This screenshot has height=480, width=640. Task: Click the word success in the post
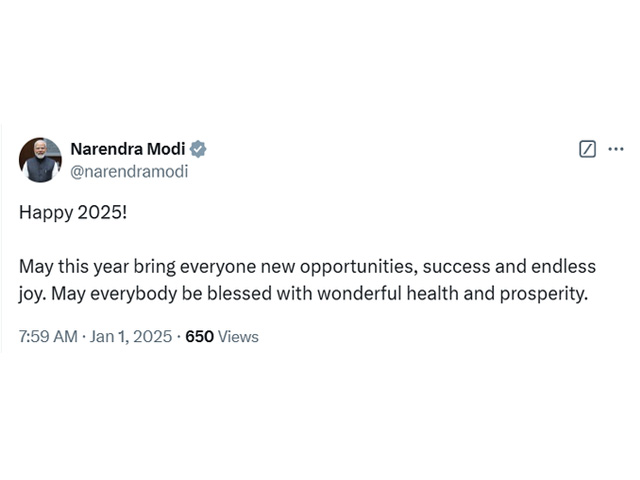456,267
